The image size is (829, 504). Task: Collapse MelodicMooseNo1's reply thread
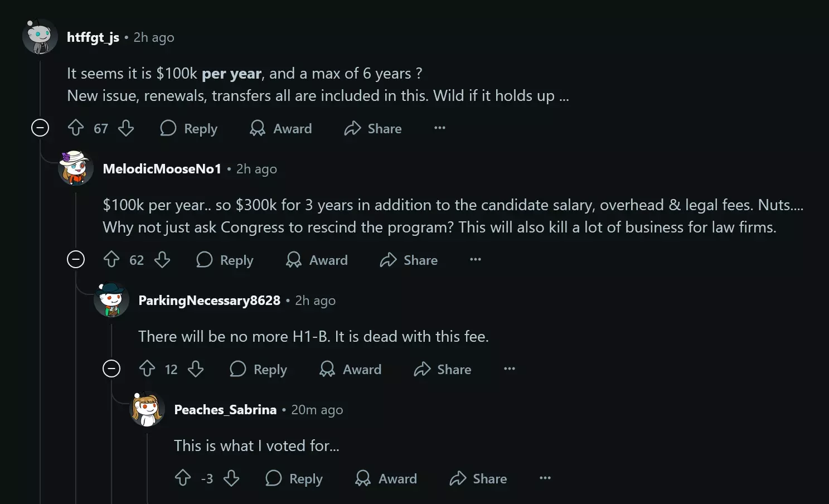[x=76, y=260]
